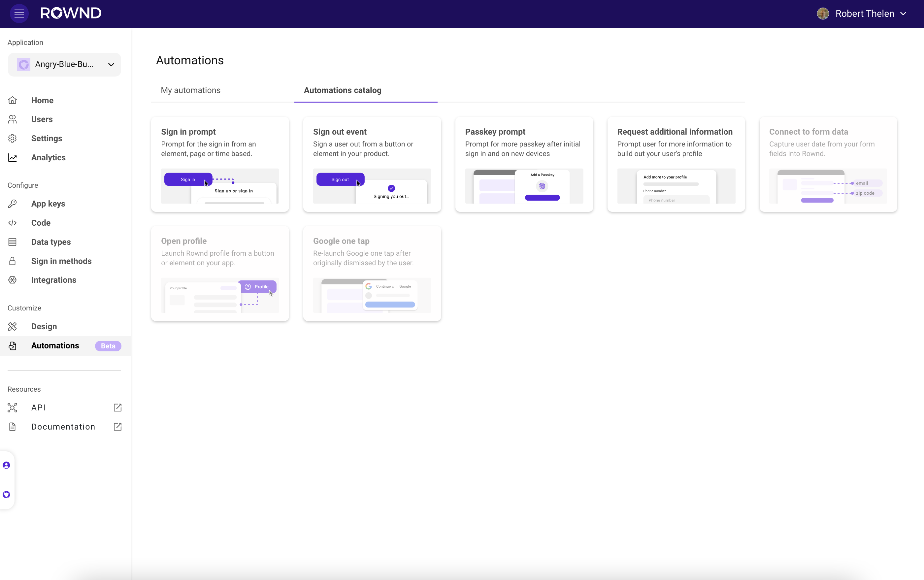The width and height of the screenshot is (924, 580).
Task: Click the hamburger menu icon
Action: 19,14
